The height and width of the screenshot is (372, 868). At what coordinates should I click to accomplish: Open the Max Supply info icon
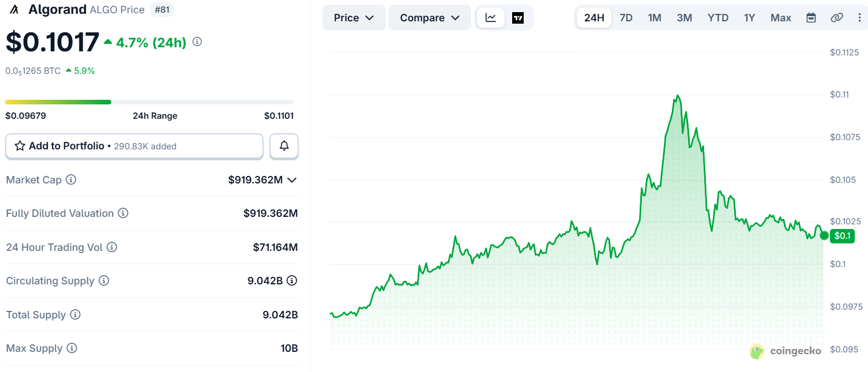(x=72, y=348)
